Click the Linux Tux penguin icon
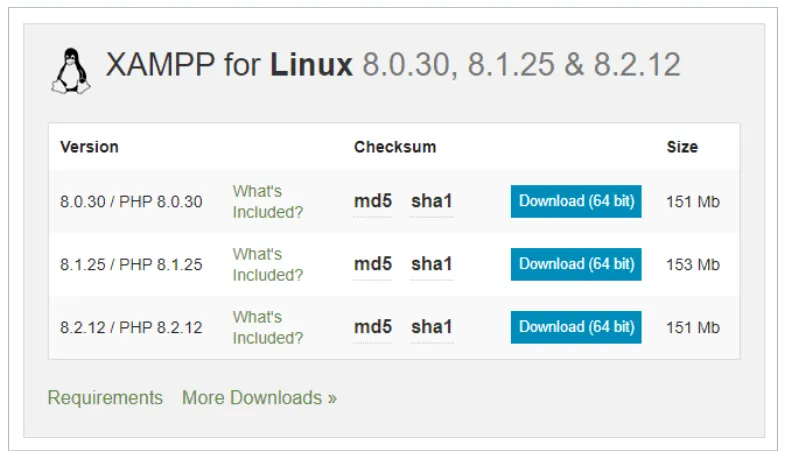Image resolution: width=785 pixels, height=457 pixels. click(x=71, y=71)
